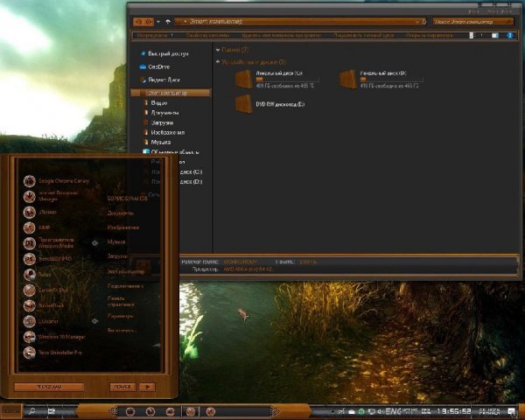Open Task View from the taskbar

(x=52, y=411)
